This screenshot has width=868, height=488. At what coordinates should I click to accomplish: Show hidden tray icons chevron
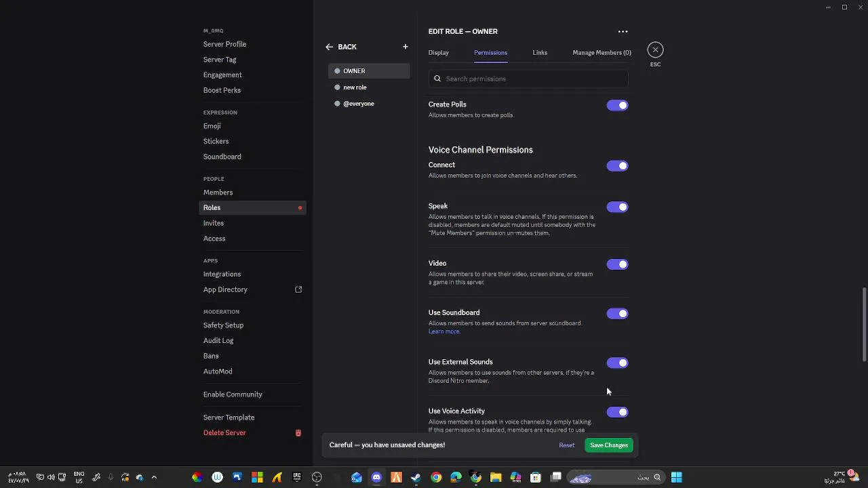(x=154, y=477)
